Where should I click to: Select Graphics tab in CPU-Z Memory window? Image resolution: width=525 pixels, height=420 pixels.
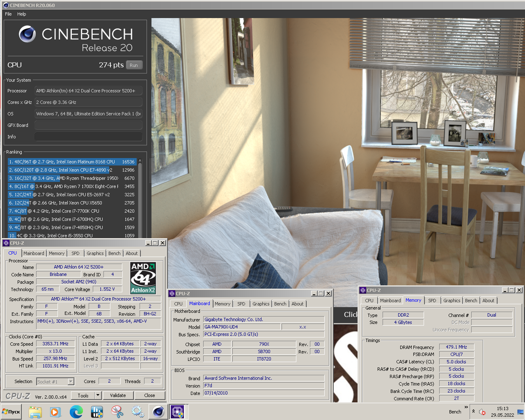click(452, 301)
